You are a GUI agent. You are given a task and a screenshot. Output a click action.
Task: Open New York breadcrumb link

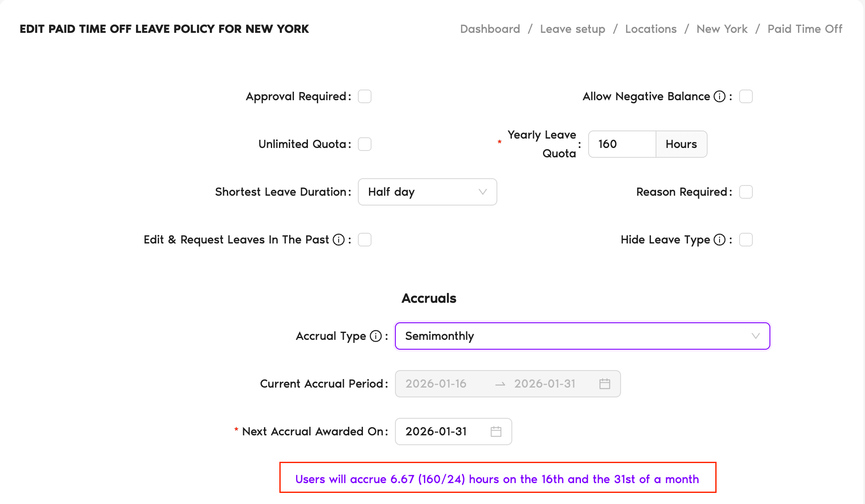[722, 29]
